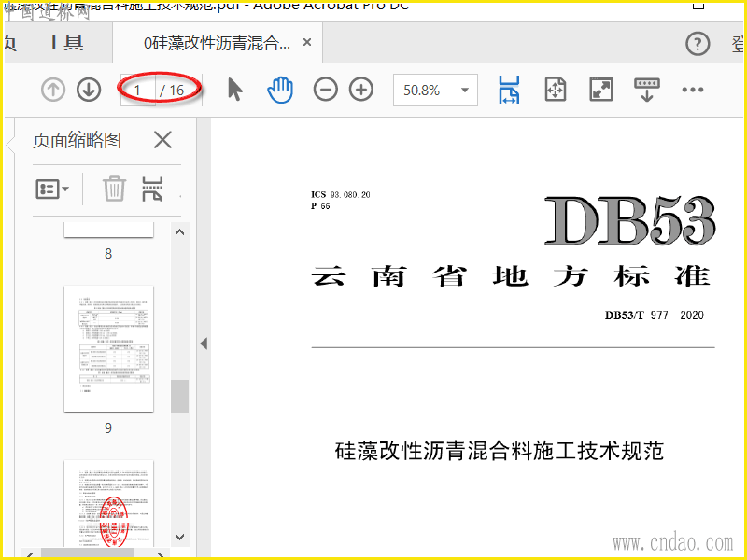The image size is (747, 560).
Task: Click the P 66 classification text
Action: 320,206
